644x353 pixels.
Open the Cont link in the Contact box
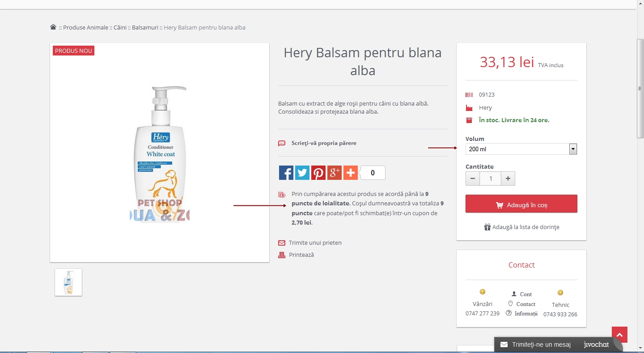521,294
